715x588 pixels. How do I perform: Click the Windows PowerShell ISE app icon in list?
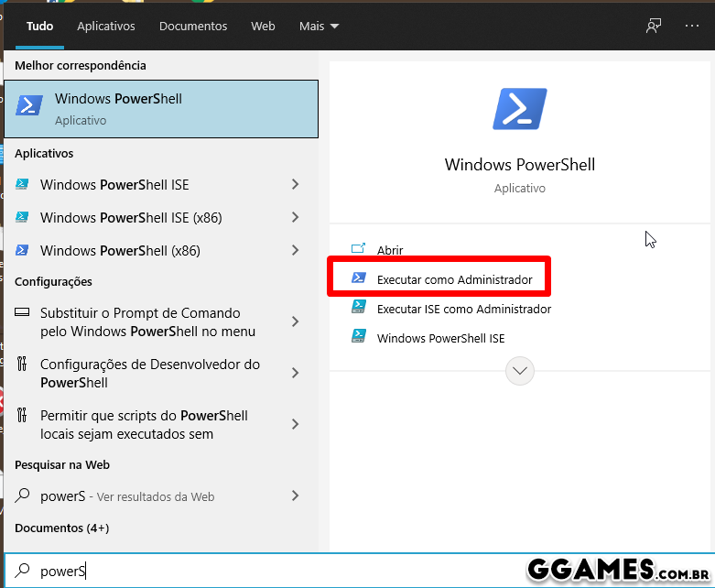[x=22, y=185]
